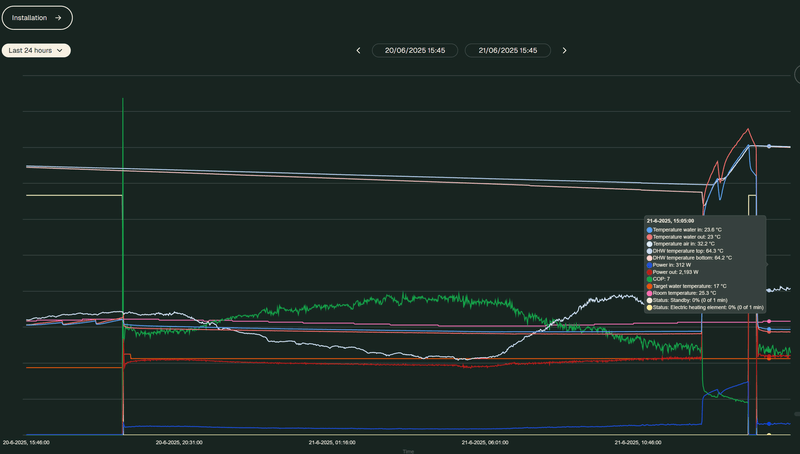Click the Room temperature pink swatch in the tooltip
This screenshot has height=454, width=800.
click(x=649, y=293)
